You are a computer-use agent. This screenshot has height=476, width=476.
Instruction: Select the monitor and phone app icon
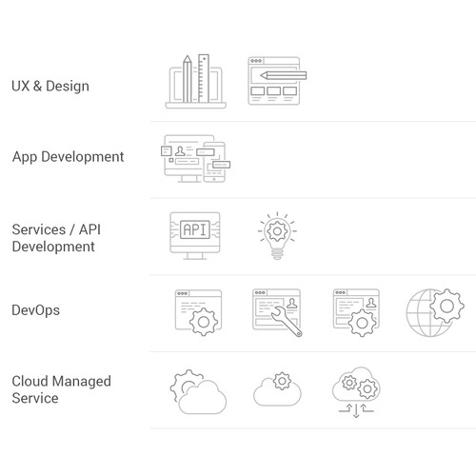point(195,159)
